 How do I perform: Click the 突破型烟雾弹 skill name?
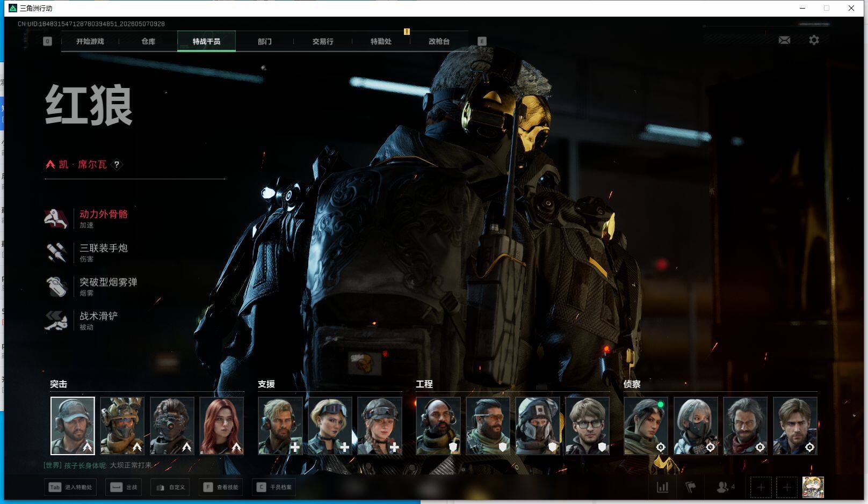[108, 282]
